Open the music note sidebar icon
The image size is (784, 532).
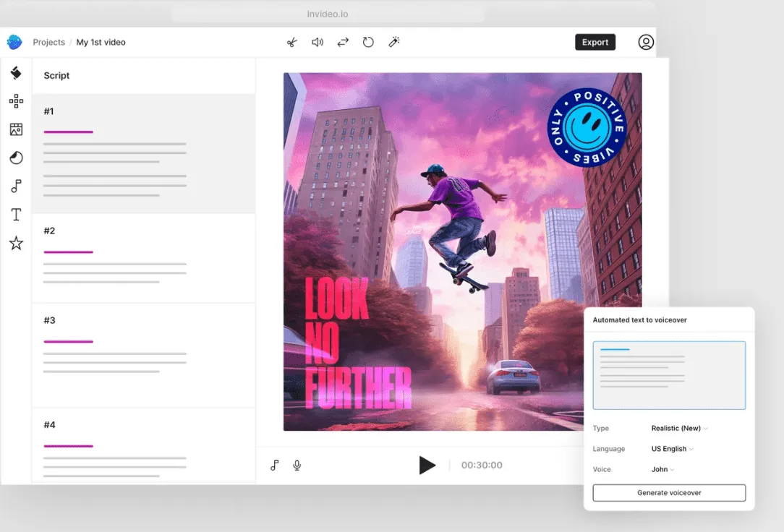(16, 186)
